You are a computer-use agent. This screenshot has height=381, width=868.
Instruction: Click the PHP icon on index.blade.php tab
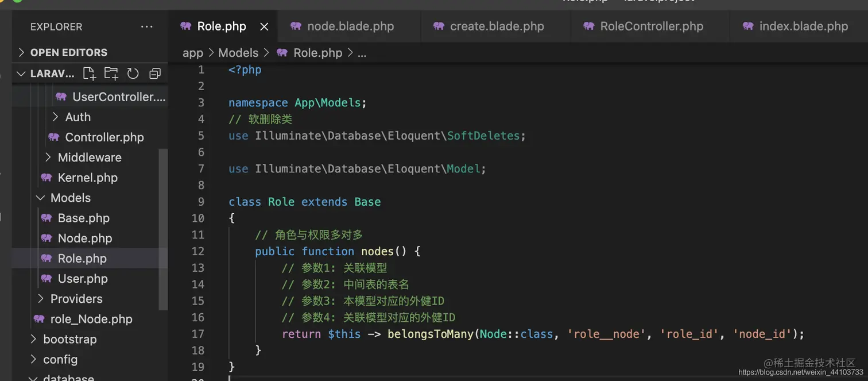click(748, 26)
